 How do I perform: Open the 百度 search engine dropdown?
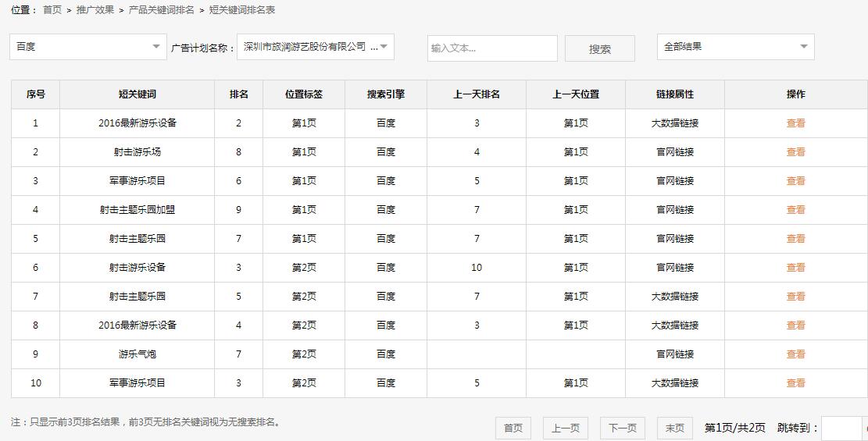click(88, 47)
